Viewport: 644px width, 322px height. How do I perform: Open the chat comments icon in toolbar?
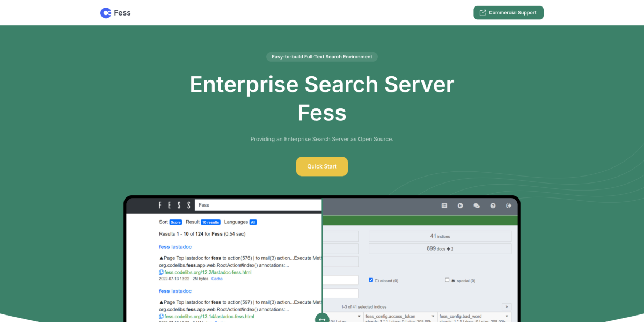[x=476, y=206]
